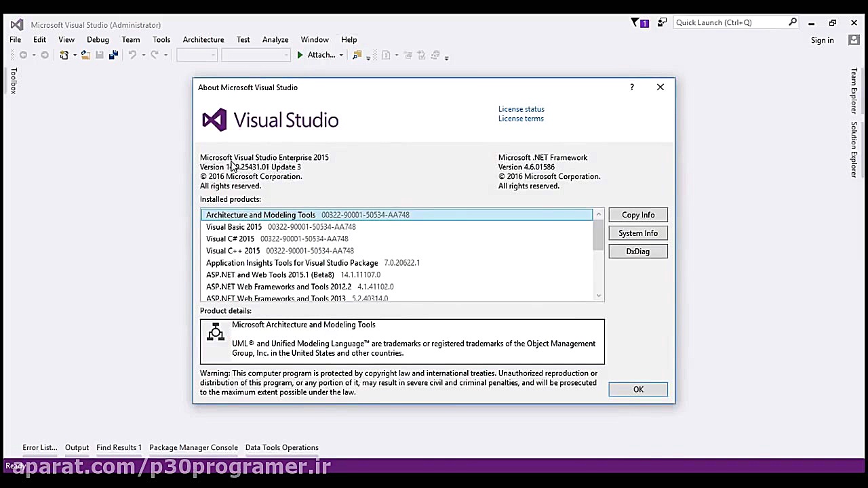Image resolution: width=868 pixels, height=488 pixels.
Task: Expand the New Project dropdown arrow
Action: point(75,55)
